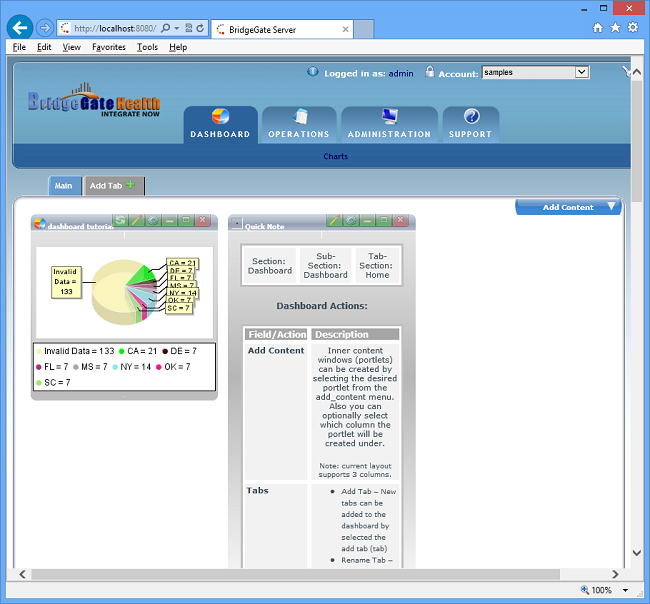Viewport: 650px width, 604px height.
Task: Click the admin user link
Action: [x=400, y=73]
